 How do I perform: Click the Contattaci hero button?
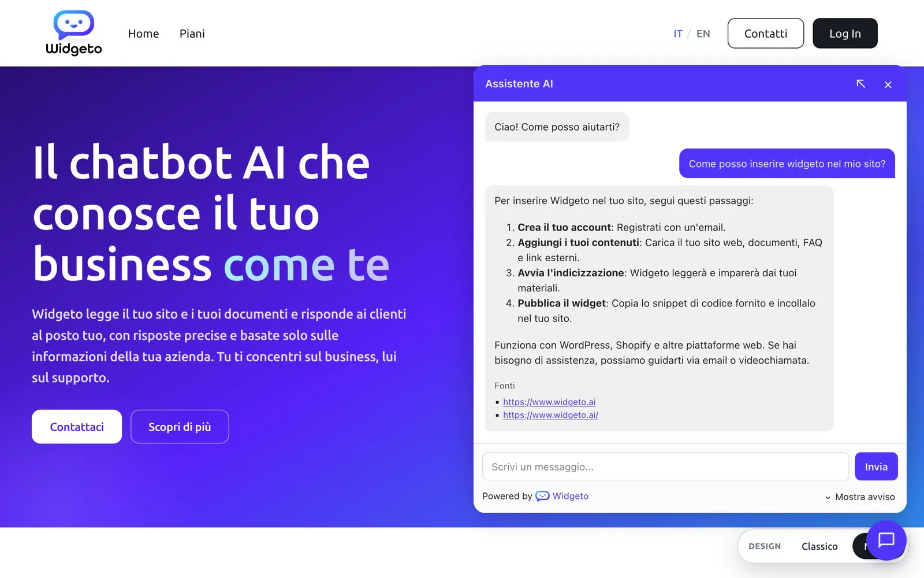point(77,427)
